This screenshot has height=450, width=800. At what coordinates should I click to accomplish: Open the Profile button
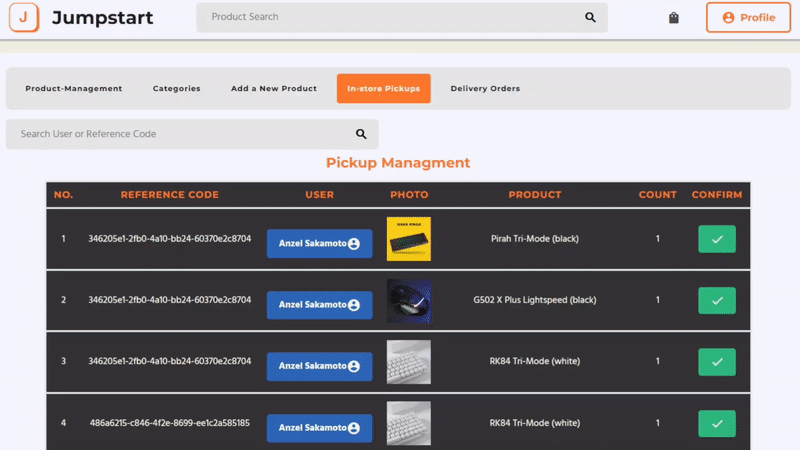(748, 17)
